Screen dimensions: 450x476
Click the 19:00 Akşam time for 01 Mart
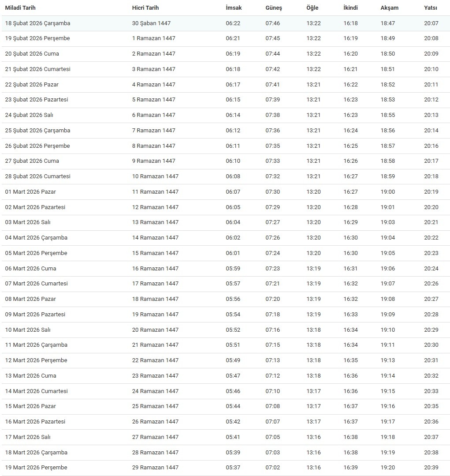pyautogui.click(x=388, y=192)
